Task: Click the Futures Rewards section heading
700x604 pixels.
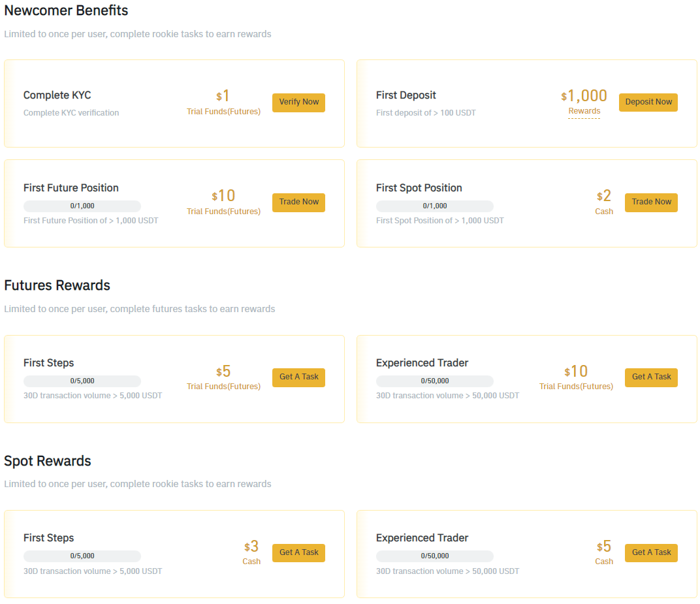Action: tap(57, 285)
